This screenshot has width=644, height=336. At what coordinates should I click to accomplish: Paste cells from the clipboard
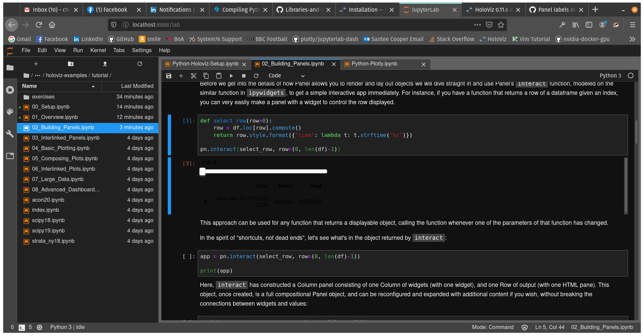pos(218,76)
